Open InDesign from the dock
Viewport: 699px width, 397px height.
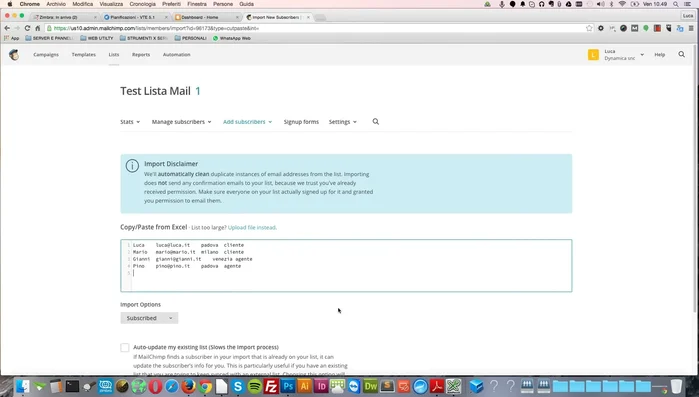pyautogui.click(x=321, y=386)
